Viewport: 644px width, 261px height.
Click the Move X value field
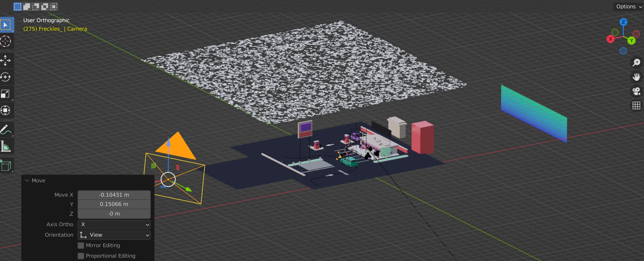point(114,195)
